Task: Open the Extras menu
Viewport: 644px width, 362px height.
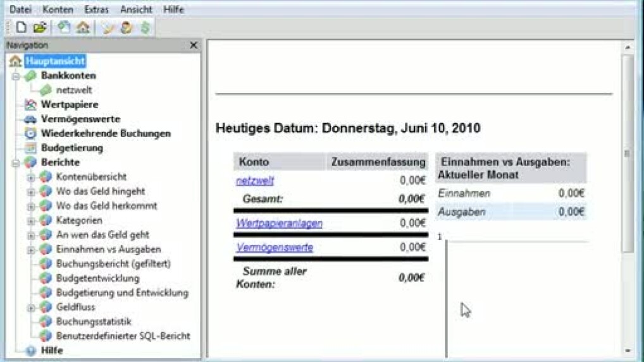Action: tap(96, 9)
